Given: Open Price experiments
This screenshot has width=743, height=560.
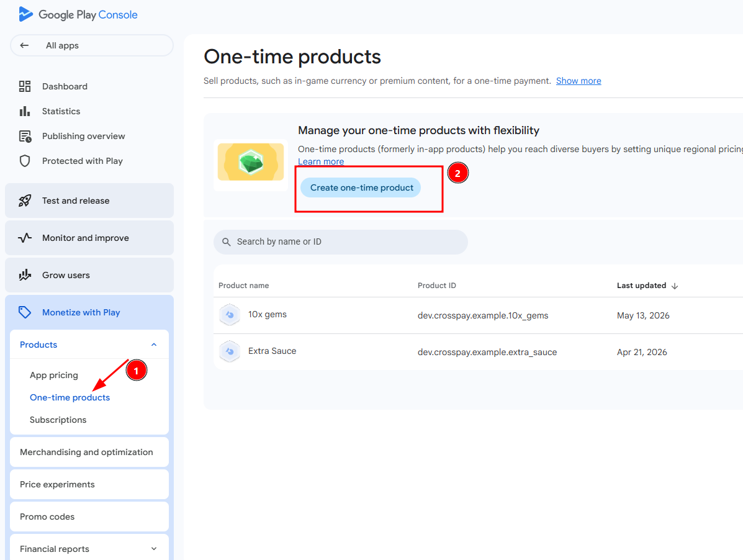Looking at the screenshot, I should pyautogui.click(x=89, y=484).
